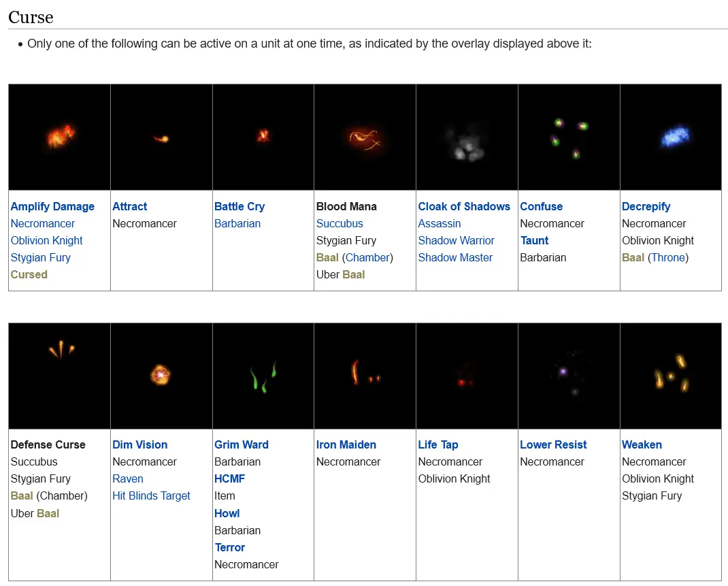Go to the Taunt skill page

pyautogui.click(x=535, y=240)
